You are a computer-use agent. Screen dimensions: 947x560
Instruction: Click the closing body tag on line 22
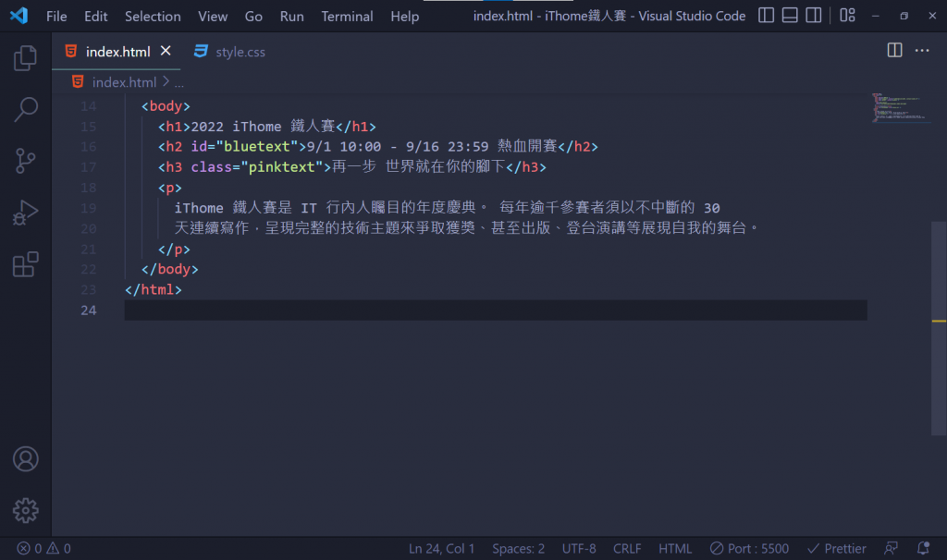click(x=170, y=269)
